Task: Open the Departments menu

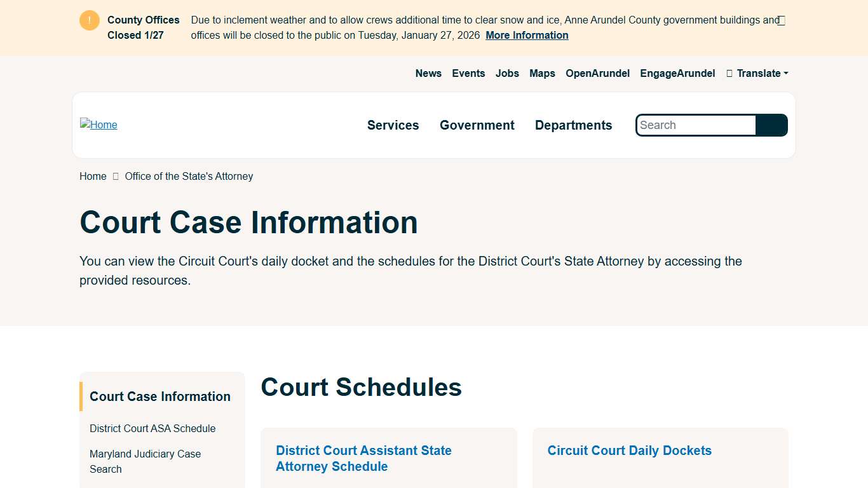Action: click(573, 125)
